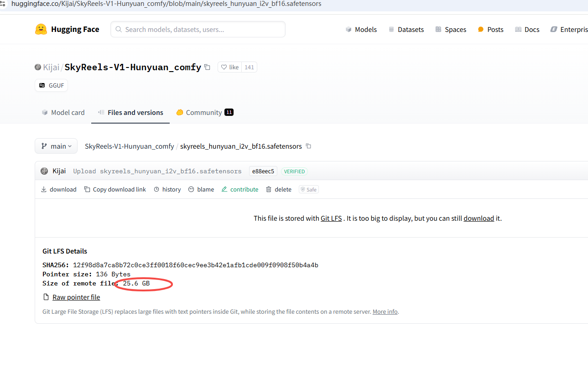The width and height of the screenshot is (588, 368).
Task: Open the blame view
Action: 201,189
